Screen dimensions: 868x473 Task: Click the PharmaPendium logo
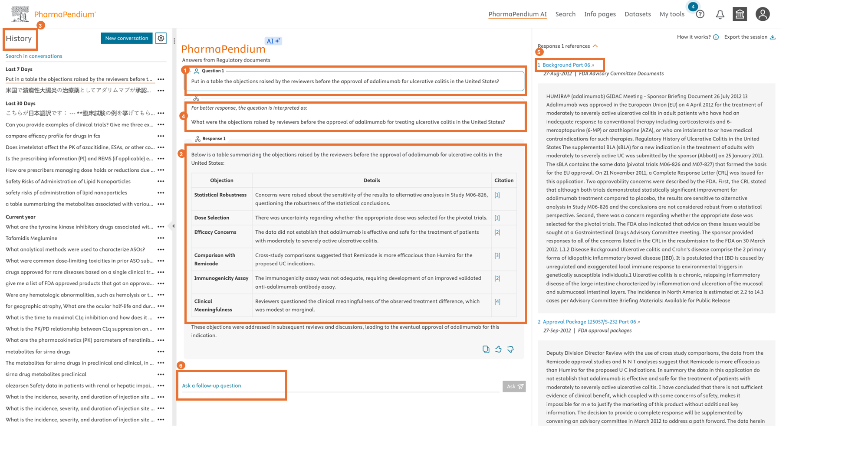click(x=53, y=14)
